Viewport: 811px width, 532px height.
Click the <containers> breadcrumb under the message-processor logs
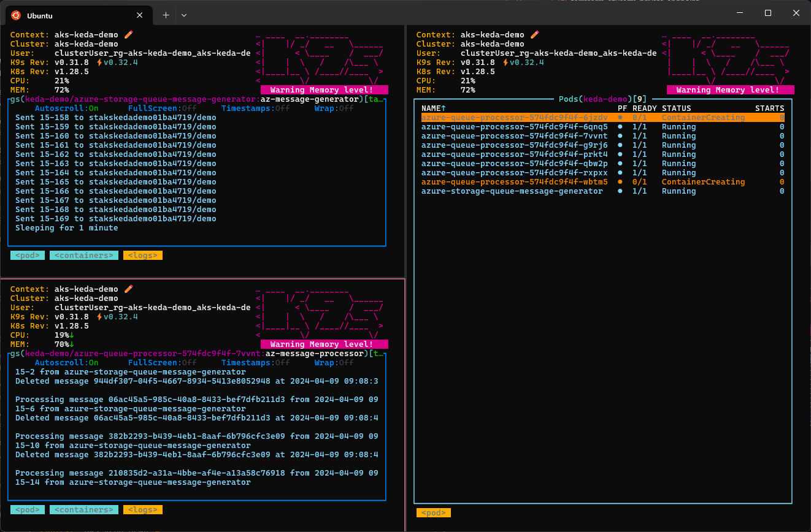[84, 510]
